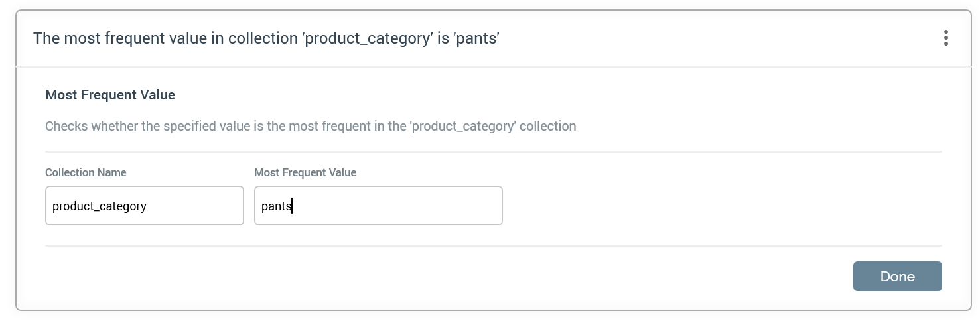Click 'product_category' in the header title
980x321 pixels.
(x=367, y=38)
